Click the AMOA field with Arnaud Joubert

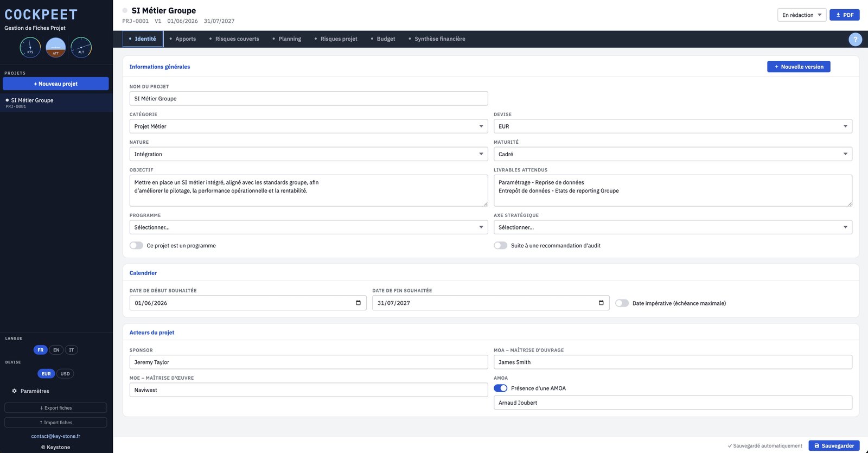coord(673,403)
